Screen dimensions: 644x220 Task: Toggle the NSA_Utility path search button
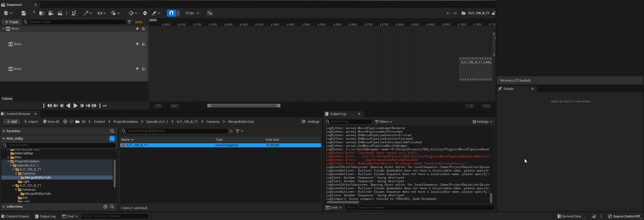point(112,139)
